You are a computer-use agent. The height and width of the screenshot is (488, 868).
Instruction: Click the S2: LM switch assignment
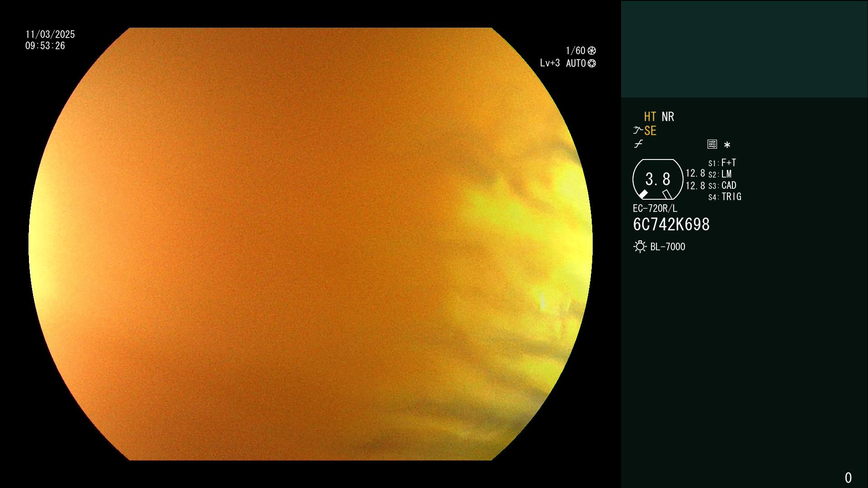click(x=720, y=174)
